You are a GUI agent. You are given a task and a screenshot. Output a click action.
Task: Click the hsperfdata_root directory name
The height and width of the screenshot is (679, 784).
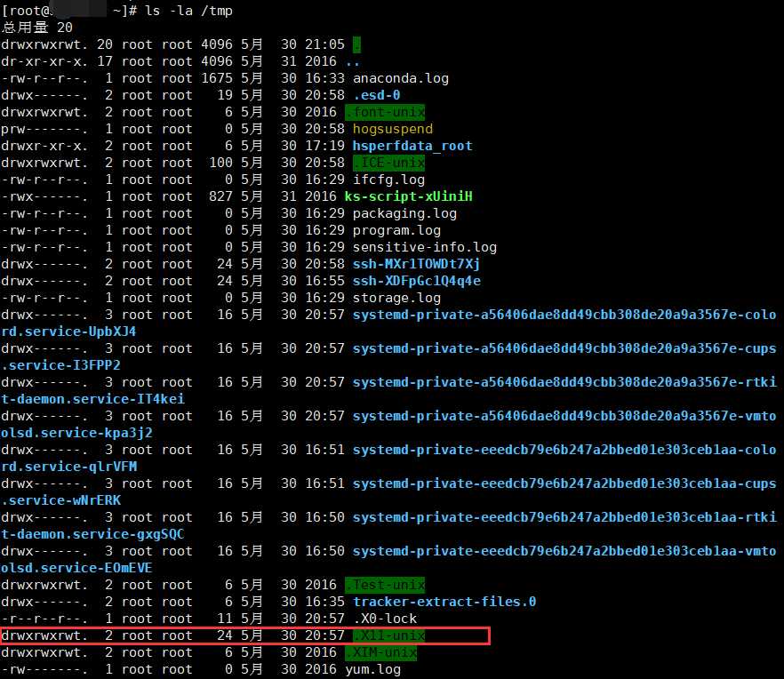[412, 146]
